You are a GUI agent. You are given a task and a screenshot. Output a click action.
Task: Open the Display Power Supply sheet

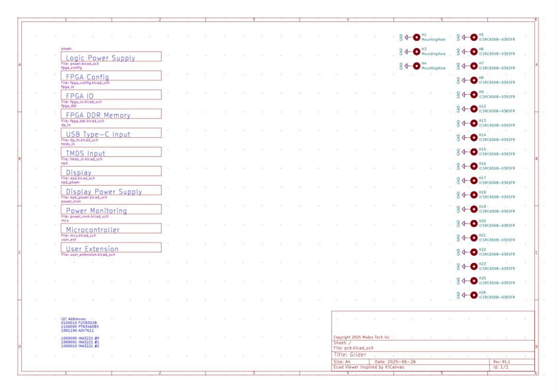pyautogui.click(x=111, y=190)
